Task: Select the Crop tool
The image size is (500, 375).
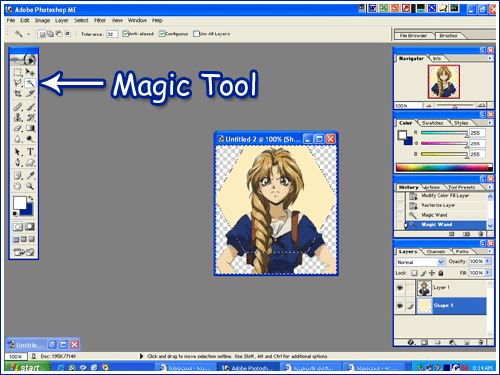Action: coord(18,93)
